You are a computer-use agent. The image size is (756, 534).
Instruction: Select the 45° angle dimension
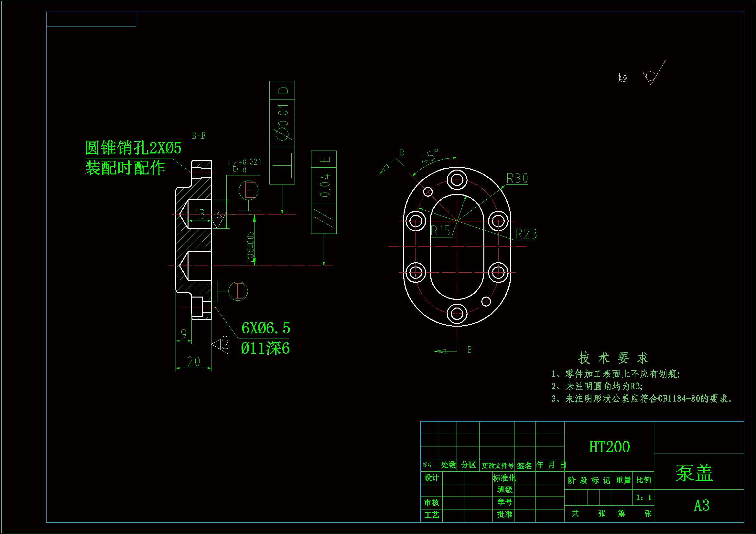point(430,156)
